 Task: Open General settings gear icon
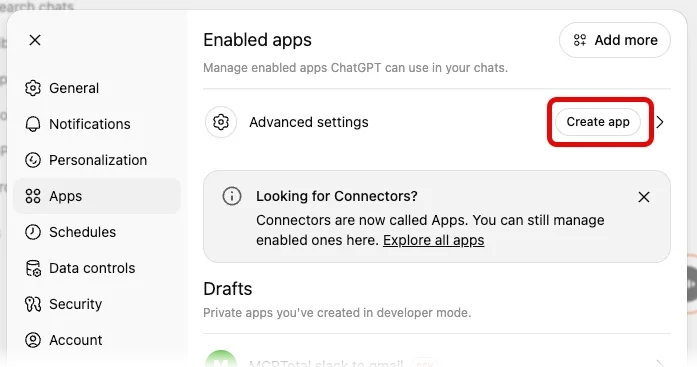pyautogui.click(x=33, y=88)
